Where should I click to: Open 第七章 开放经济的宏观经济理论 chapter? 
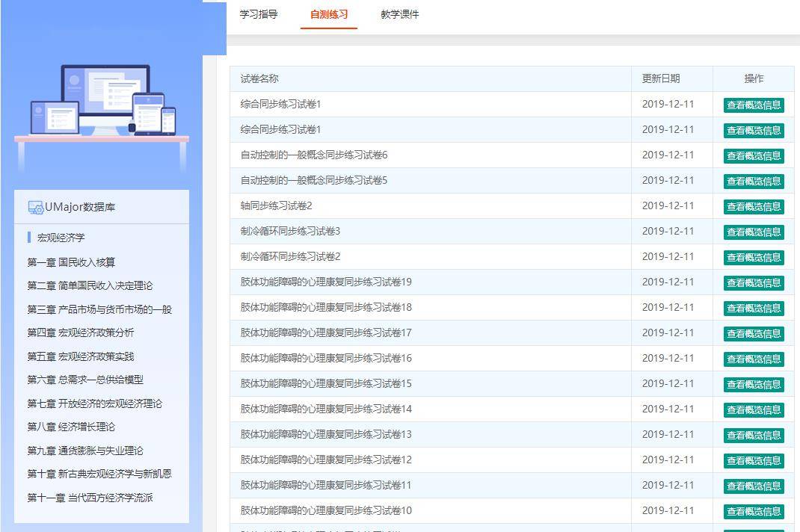pyautogui.click(x=95, y=403)
